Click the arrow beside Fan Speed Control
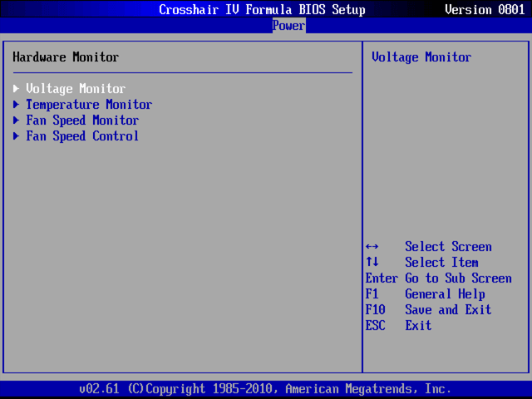The image size is (532, 399). pyautogui.click(x=16, y=136)
